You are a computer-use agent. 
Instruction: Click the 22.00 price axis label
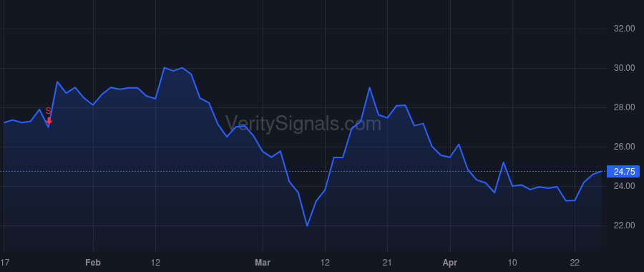[x=624, y=226]
